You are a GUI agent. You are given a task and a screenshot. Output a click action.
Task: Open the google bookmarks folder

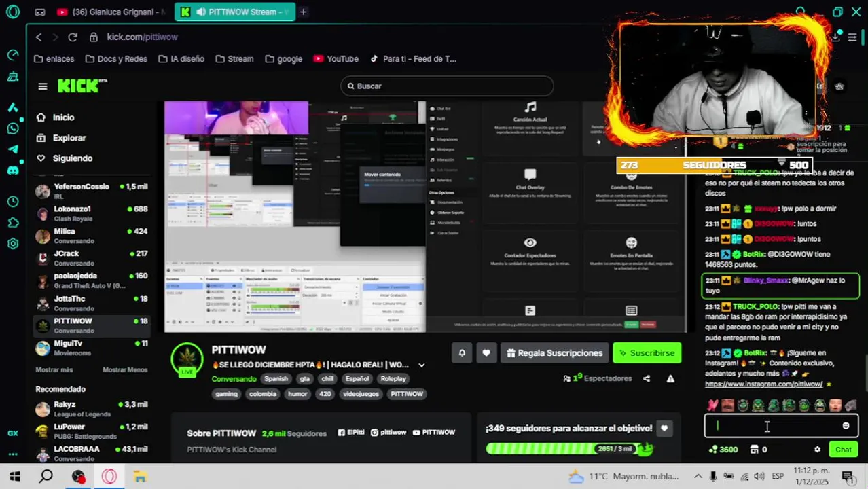click(283, 59)
